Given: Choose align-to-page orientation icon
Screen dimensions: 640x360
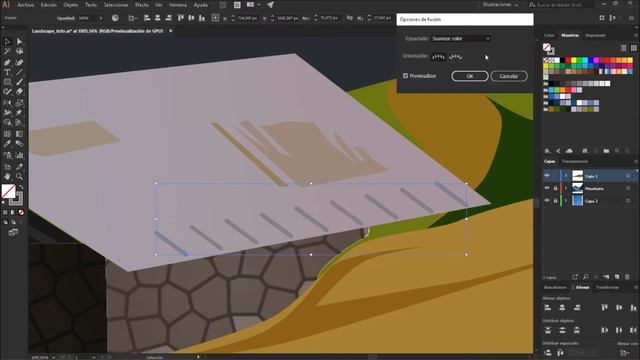Looking at the screenshot, I should point(438,57).
